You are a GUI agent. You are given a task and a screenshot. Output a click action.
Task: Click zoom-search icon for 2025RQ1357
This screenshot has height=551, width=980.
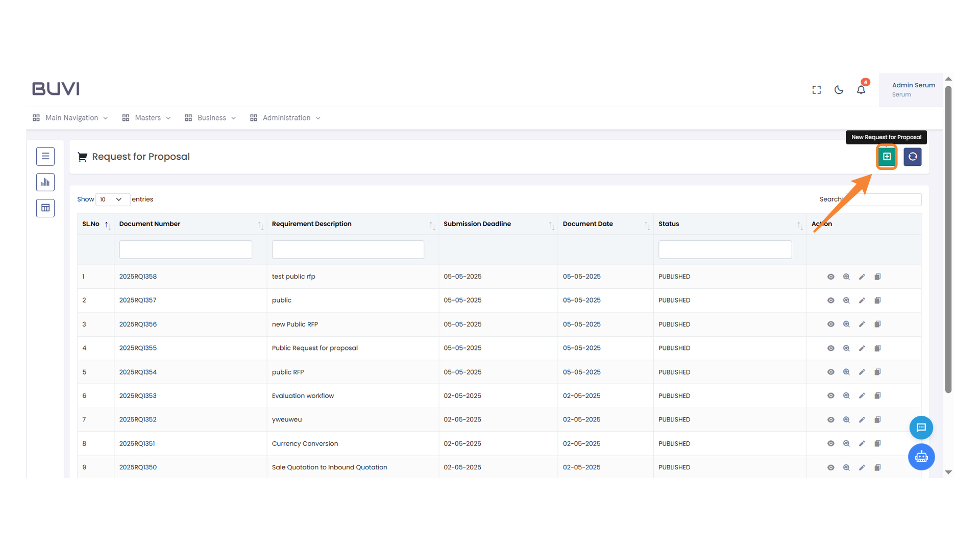click(x=846, y=300)
